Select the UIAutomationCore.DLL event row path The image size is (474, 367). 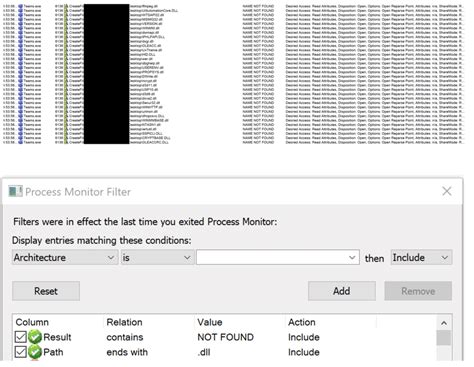pyautogui.click(x=154, y=10)
